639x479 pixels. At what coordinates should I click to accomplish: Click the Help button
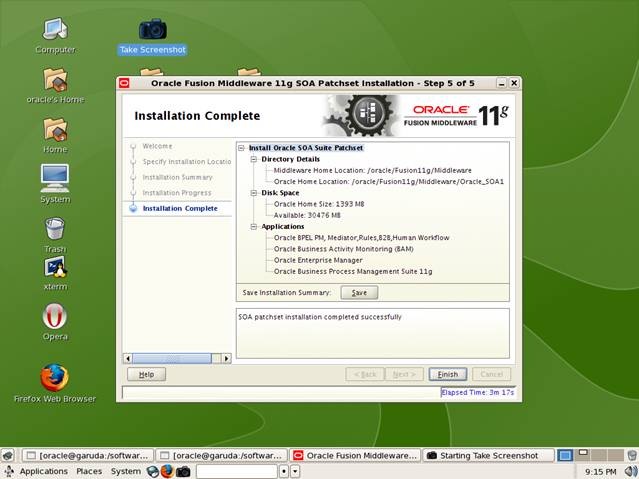click(x=146, y=374)
